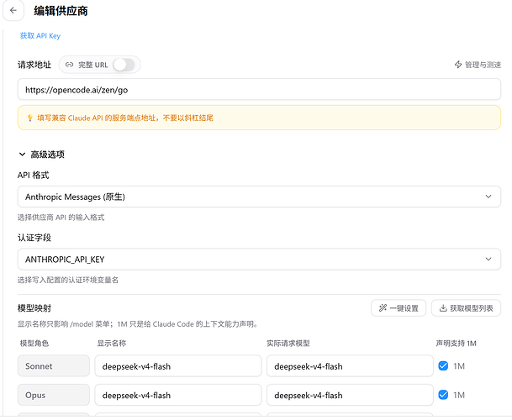512x420 pixels.
Task: Edit the Sonnet display name field
Action: pos(178,366)
